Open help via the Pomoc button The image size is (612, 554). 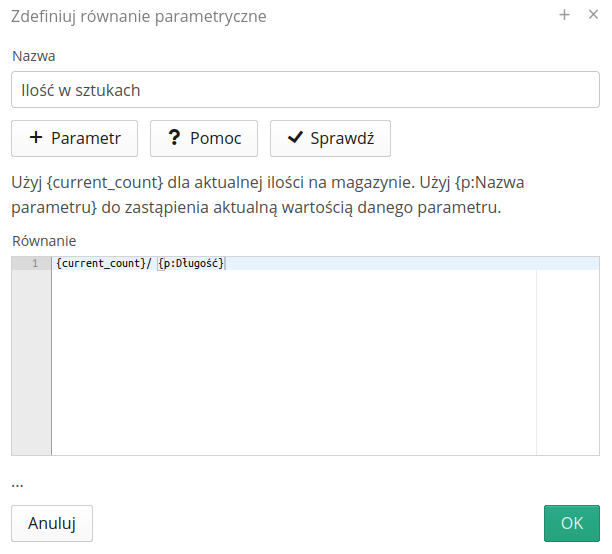[204, 139]
